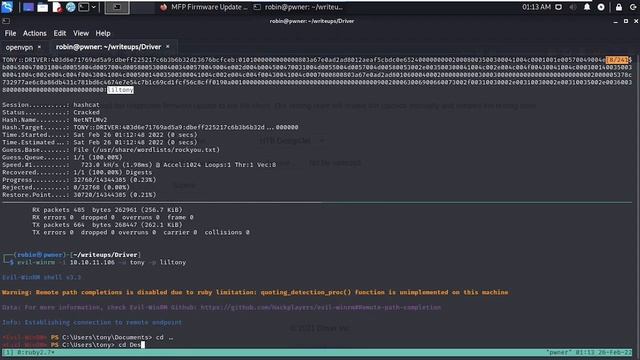Click the terminal window menu icon in title bar
Screen dimensions: 640x360
click(6, 21)
